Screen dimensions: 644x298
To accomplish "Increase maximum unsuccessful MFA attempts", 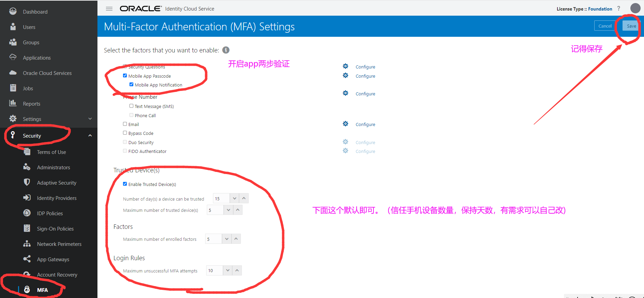I will click(237, 270).
